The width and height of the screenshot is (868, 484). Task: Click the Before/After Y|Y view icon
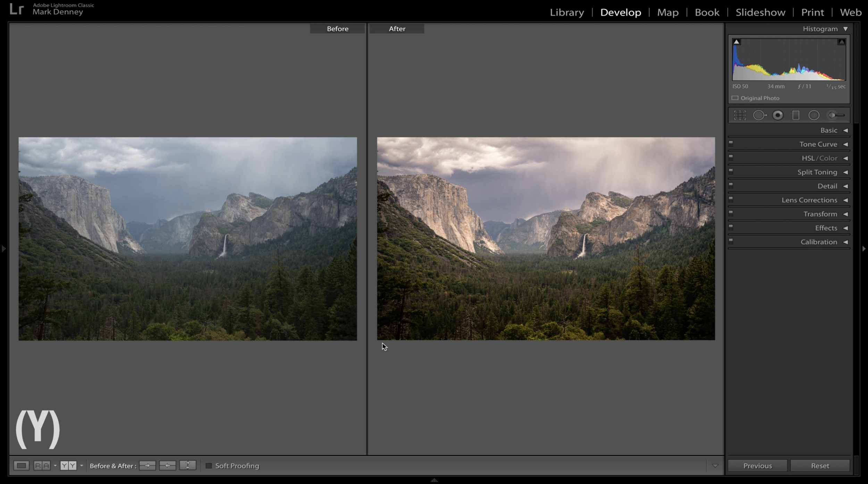pyautogui.click(x=68, y=466)
